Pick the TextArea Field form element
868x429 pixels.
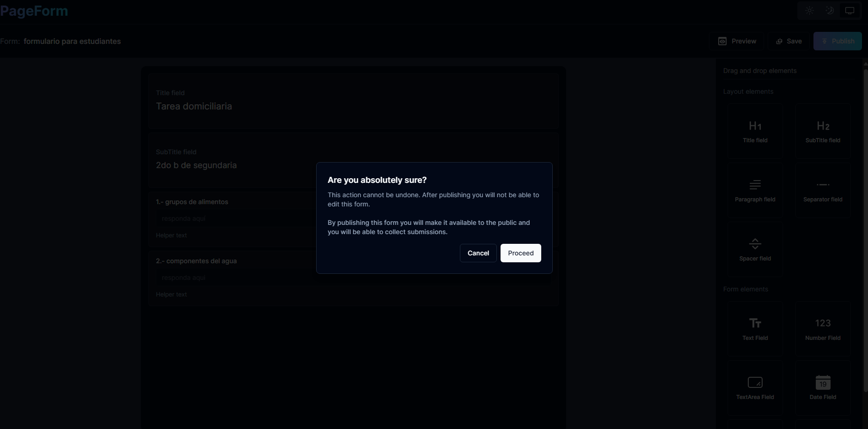coord(755,388)
